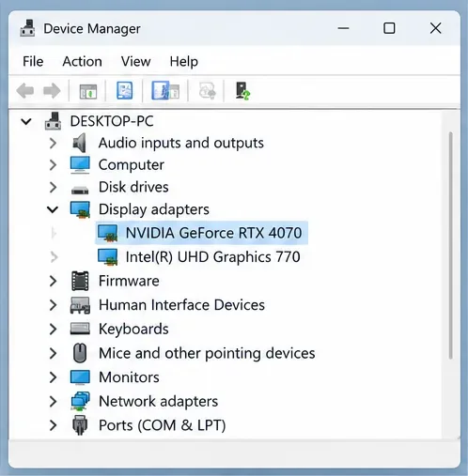The width and height of the screenshot is (468, 476).
Task: Click the Forward arrow toolbar icon
Action: [x=52, y=91]
